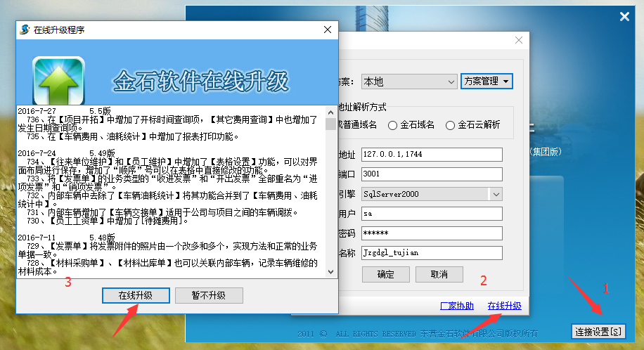Open the 厂家协助 link
This screenshot has width=644, height=350.
[x=456, y=306]
